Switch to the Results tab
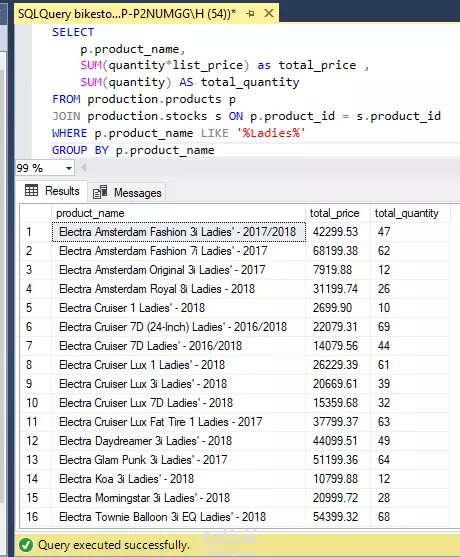 (52, 191)
